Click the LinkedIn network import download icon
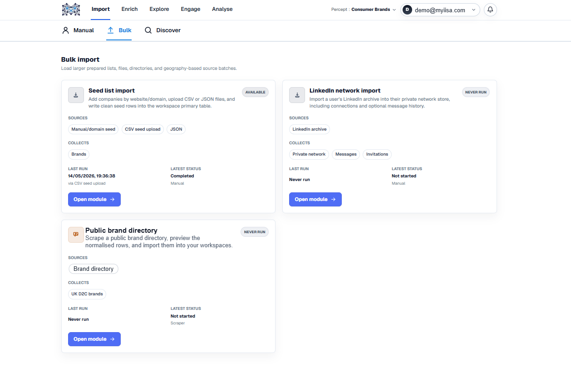This screenshot has height=392, width=571. point(297,95)
